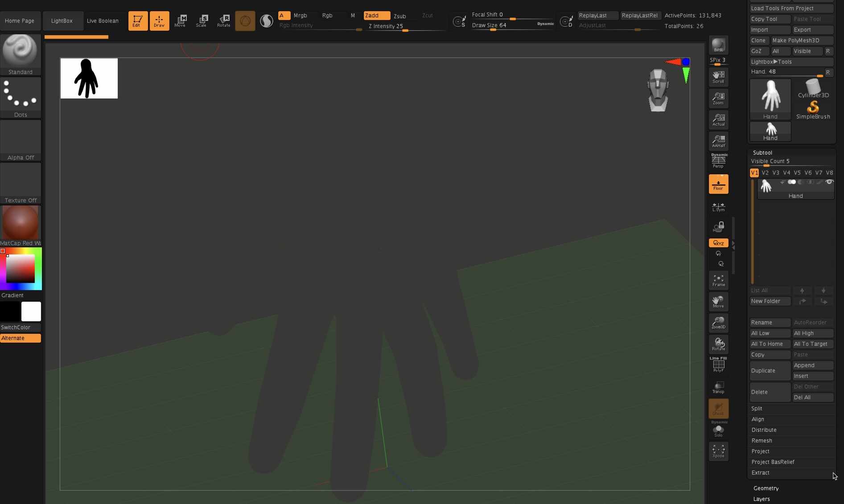Click the Zoom3D navigation icon

718,323
